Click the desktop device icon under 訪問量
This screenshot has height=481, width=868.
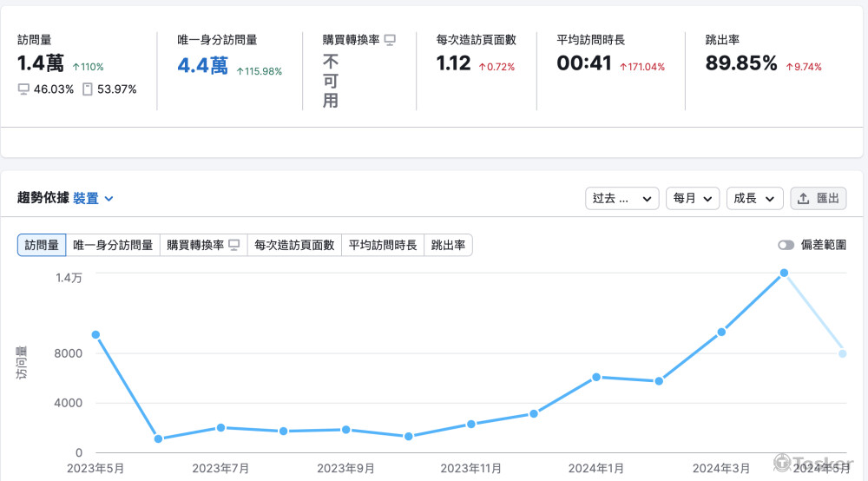pos(23,89)
